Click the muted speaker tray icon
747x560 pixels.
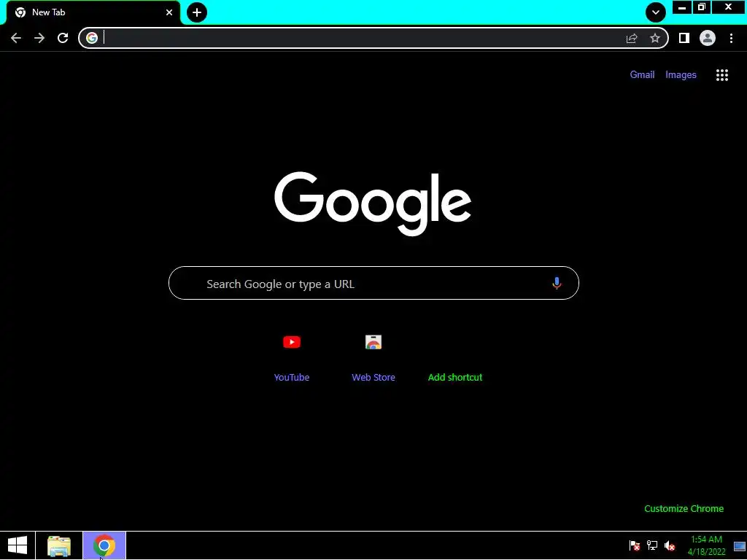[670, 545]
